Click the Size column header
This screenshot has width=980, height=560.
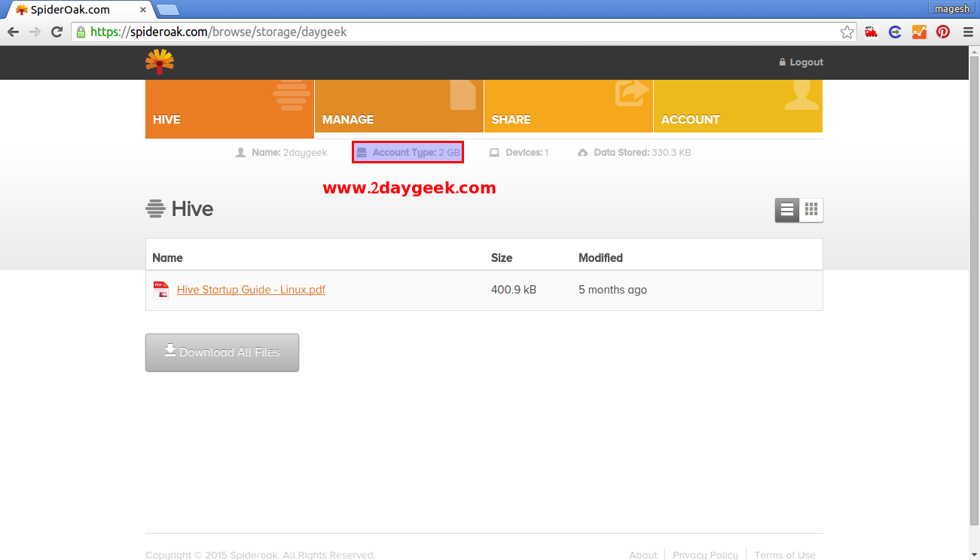click(502, 257)
